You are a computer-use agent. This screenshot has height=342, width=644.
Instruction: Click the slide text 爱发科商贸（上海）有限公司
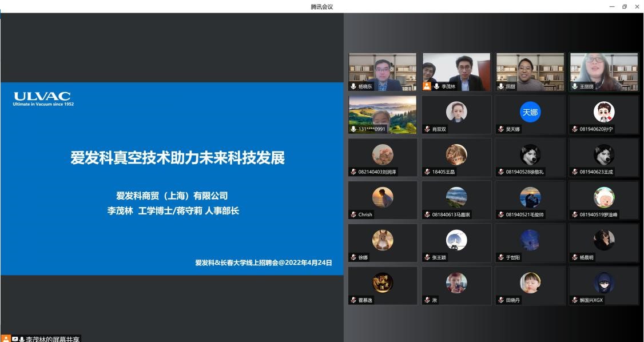172,196
